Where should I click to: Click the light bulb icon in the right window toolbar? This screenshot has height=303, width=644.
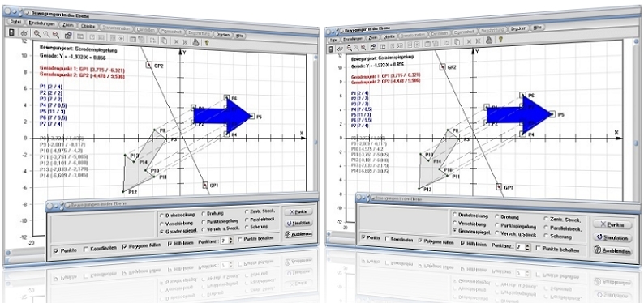click(500, 40)
